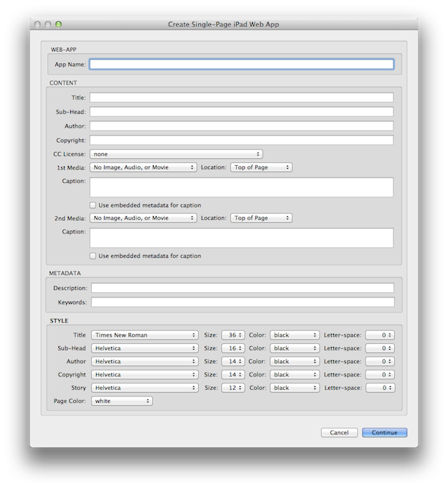Click the 1st Media Caption text area

pos(242,187)
